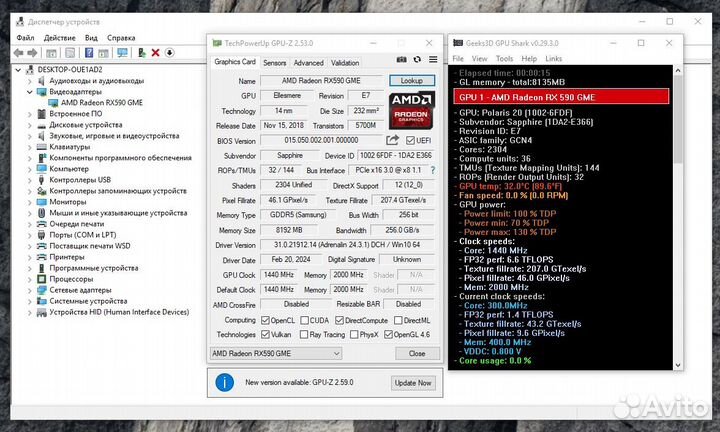Open the Tools menu in GPU Shark
The height and width of the screenshot is (432, 720).
[x=504, y=59]
